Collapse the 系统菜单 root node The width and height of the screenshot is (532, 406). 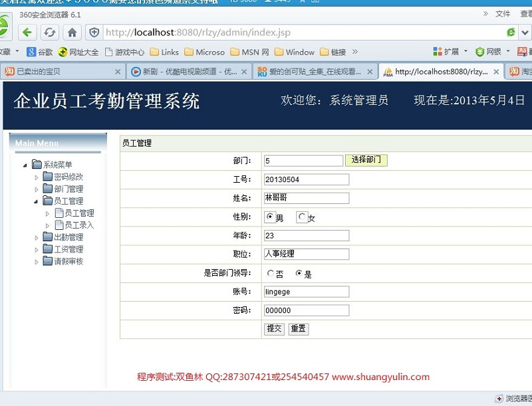25,165
